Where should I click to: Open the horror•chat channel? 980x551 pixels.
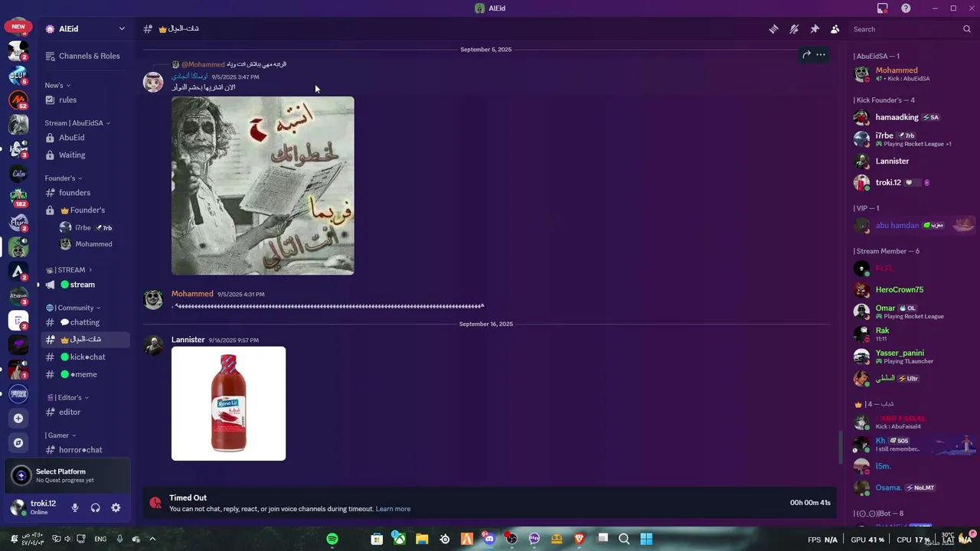(x=85, y=450)
